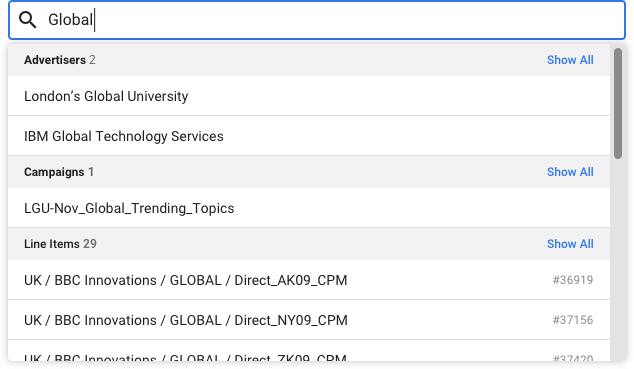The height and width of the screenshot is (369, 634).
Task: Click the Campaigns section header
Action: (309, 172)
